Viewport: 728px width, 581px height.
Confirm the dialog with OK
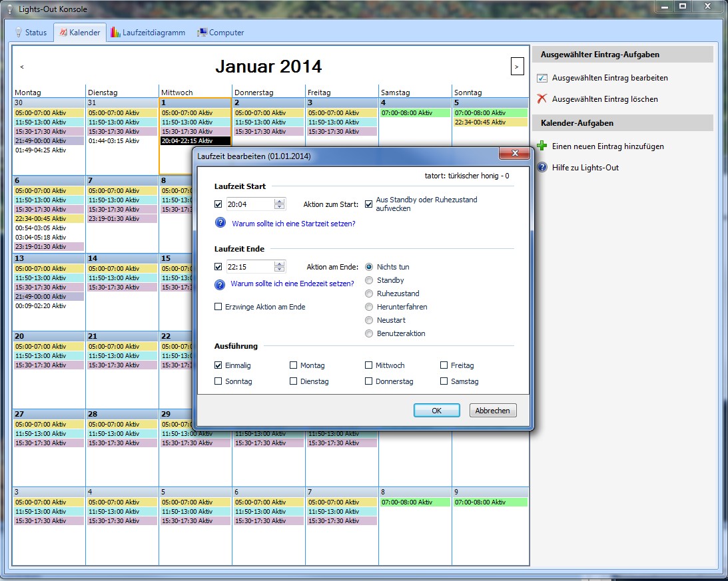[436, 410]
